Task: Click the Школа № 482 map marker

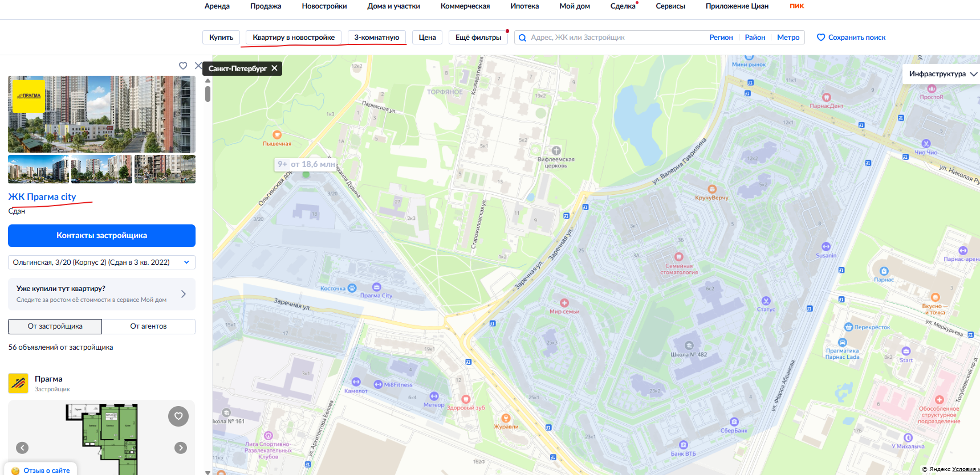Action: [x=689, y=346]
